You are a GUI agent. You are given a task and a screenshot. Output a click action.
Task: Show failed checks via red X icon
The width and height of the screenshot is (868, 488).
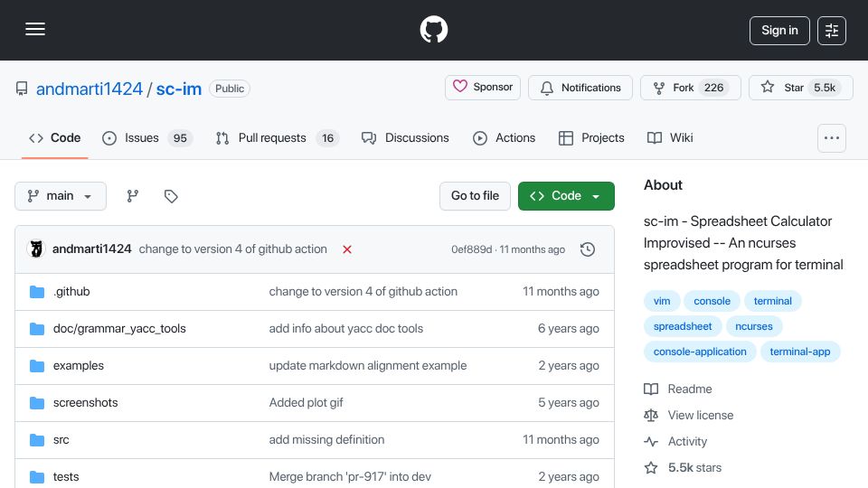(x=347, y=249)
